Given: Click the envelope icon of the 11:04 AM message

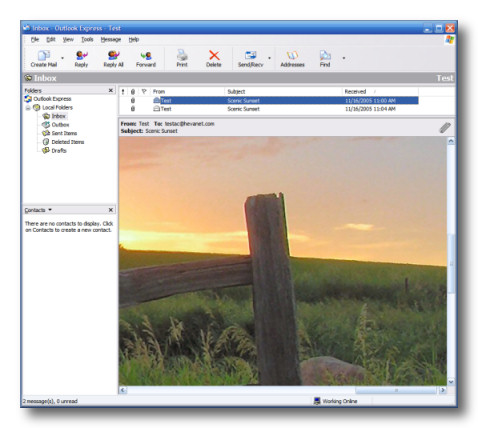Looking at the screenshot, I should pyautogui.click(x=156, y=109).
